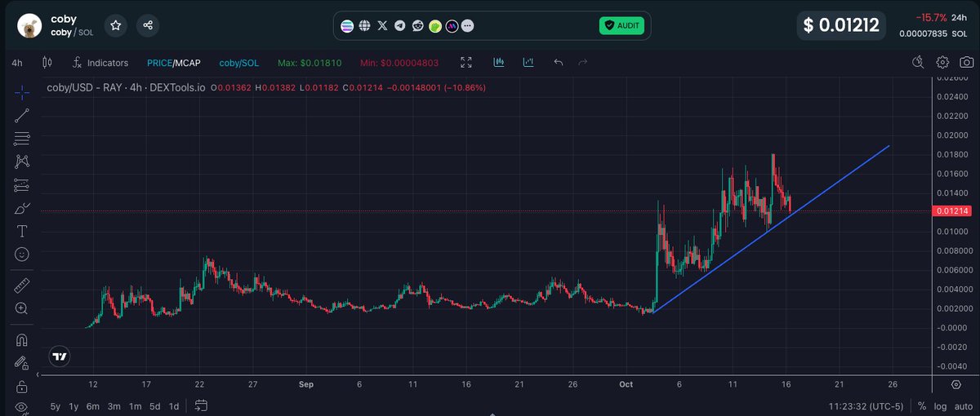Select the blue trend line on chart
The height and width of the screenshot is (416, 980).
coord(771,229)
